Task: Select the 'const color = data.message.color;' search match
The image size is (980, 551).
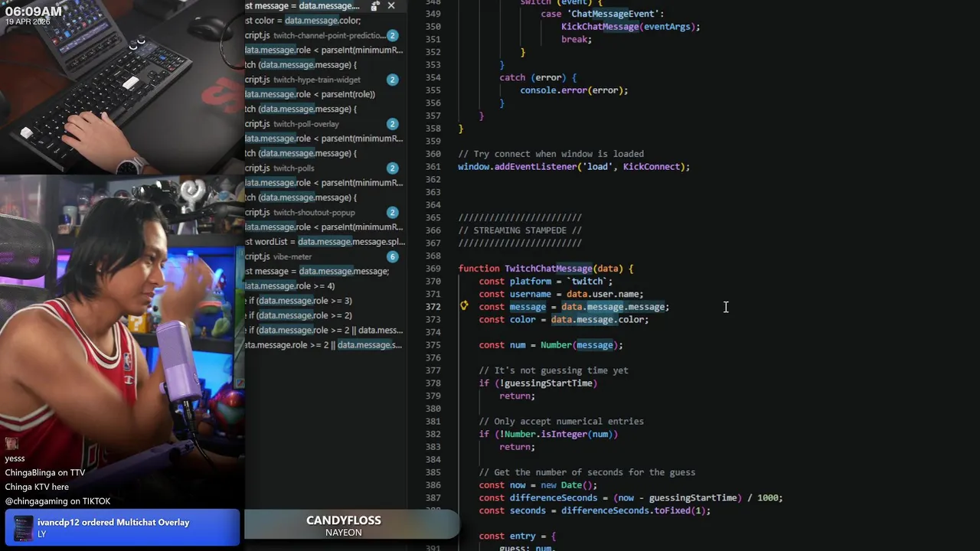Action: [x=303, y=21]
